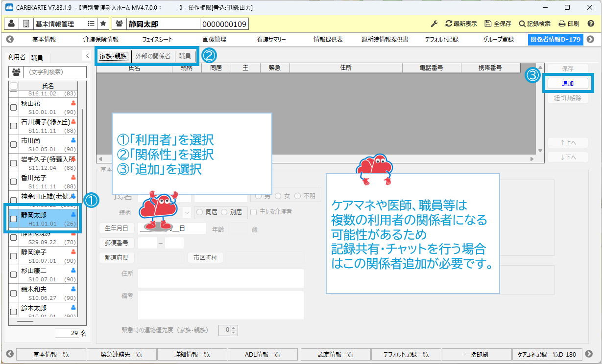Click the 緊急連絡先一覧 button
Screen dimensions: 602x364
[121, 354]
